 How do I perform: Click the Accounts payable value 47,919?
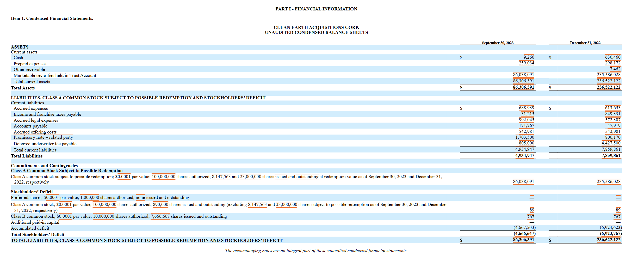[614, 125]
